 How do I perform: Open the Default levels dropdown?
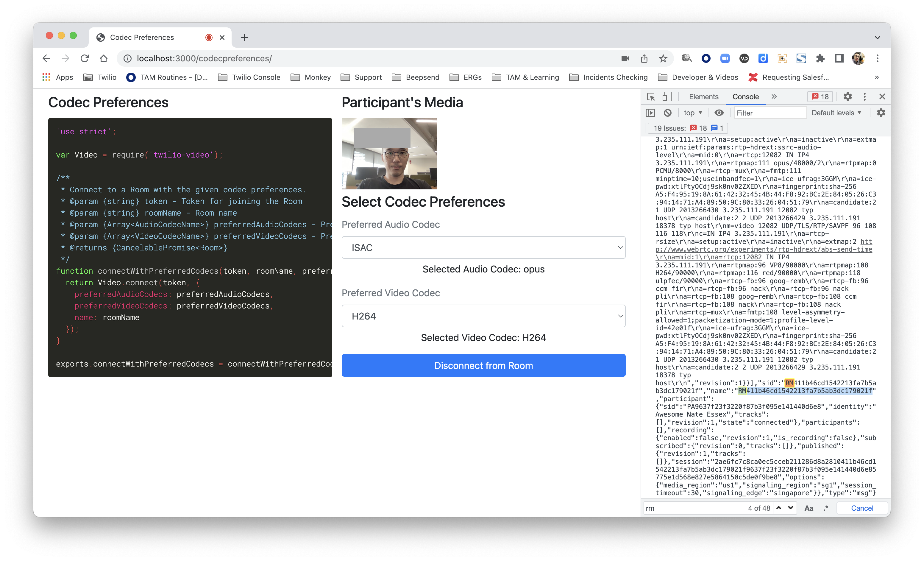coord(836,113)
